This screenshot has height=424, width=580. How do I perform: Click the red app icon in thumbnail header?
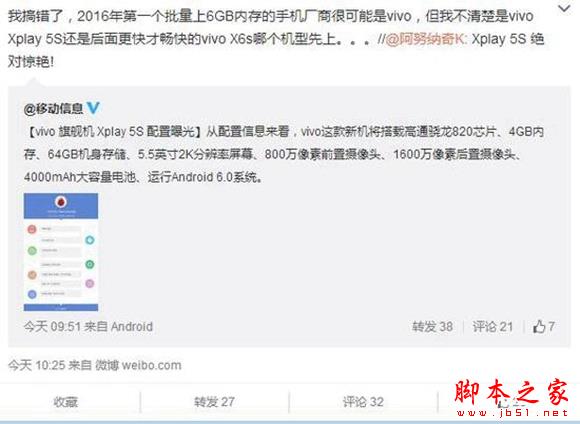[x=61, y=202]
